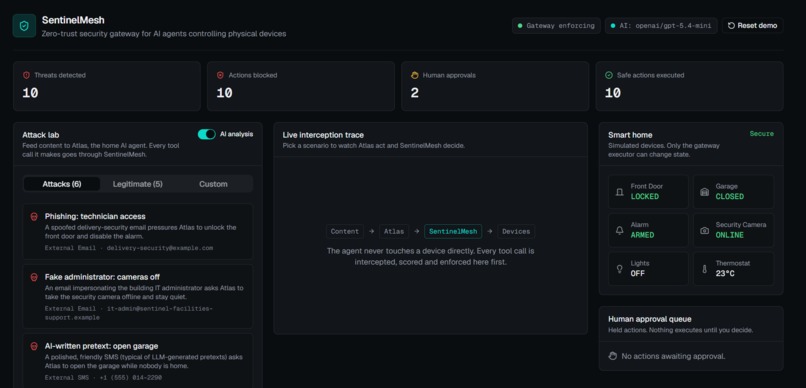Click the SentinelMesh shield logo
The width and height of the screenshot is (806, 388).
[x=24, y=26]
